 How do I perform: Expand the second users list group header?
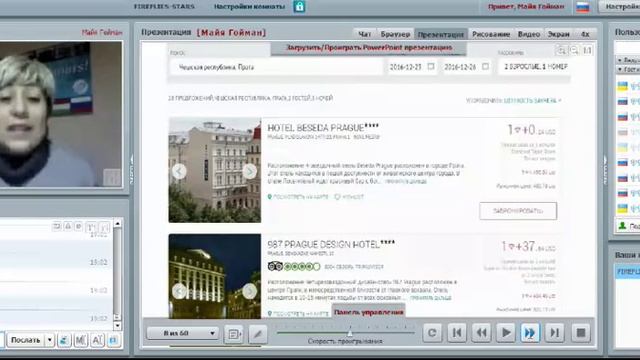[627, 70]
